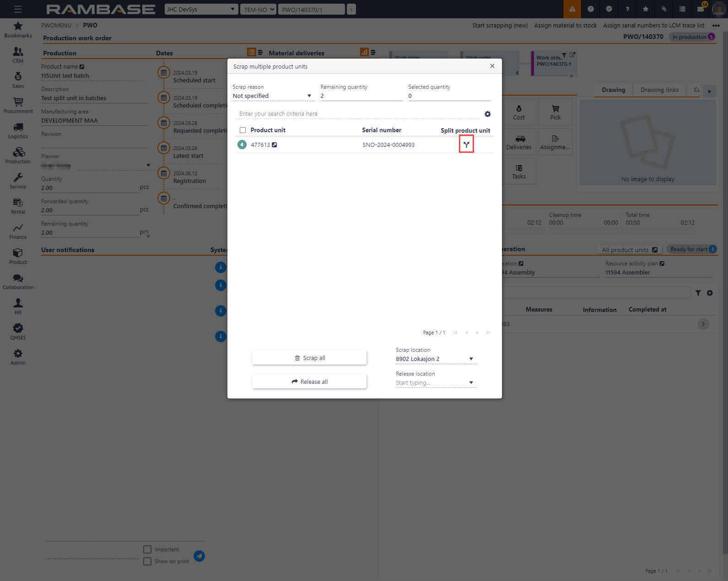The image size is (728, 581).
Task: Open Deliveries icon button
Action: point(519,142)
